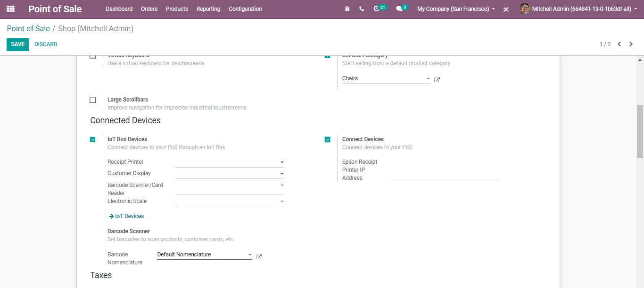
Task: Open the apps grid menu icon
Action: (x=10, y=9)
